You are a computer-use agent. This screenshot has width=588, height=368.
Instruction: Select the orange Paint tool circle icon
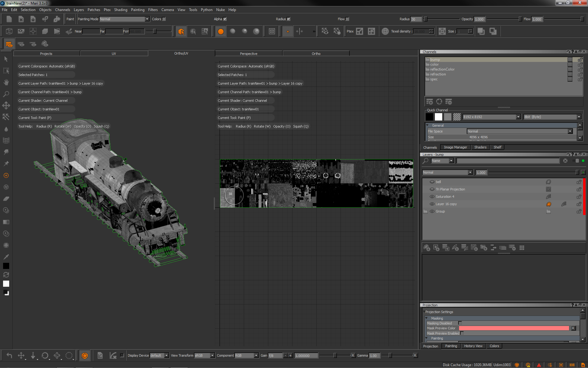[6, 175]
